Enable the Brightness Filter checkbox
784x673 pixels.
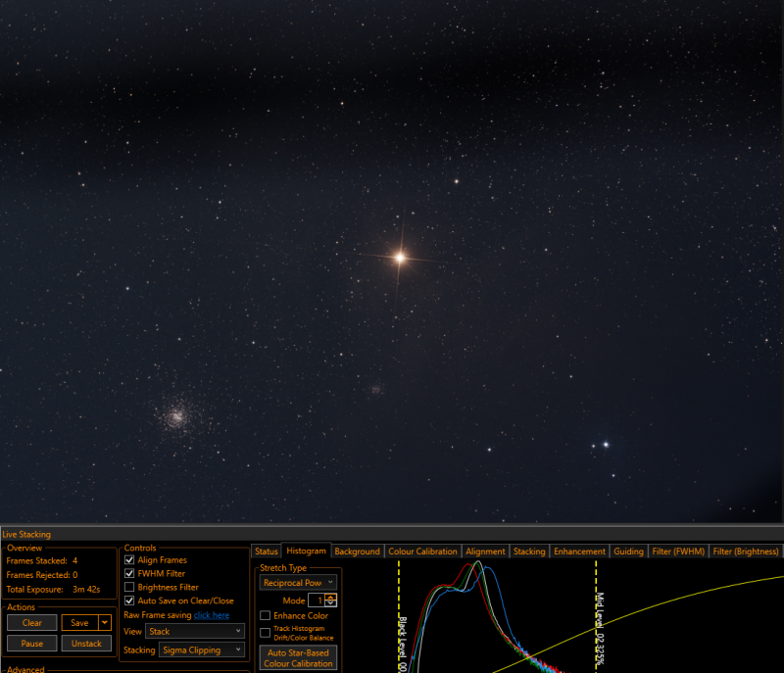click(x=129, y=587)
